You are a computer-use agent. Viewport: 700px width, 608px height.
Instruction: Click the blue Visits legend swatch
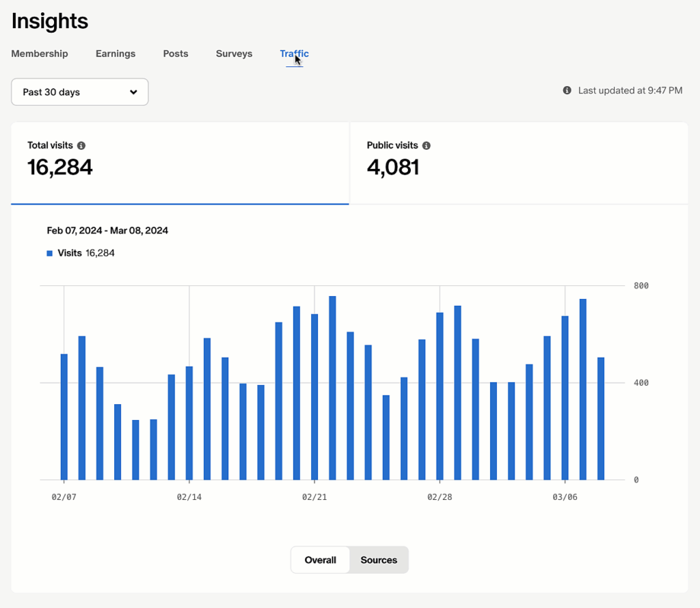click(49, 253)
